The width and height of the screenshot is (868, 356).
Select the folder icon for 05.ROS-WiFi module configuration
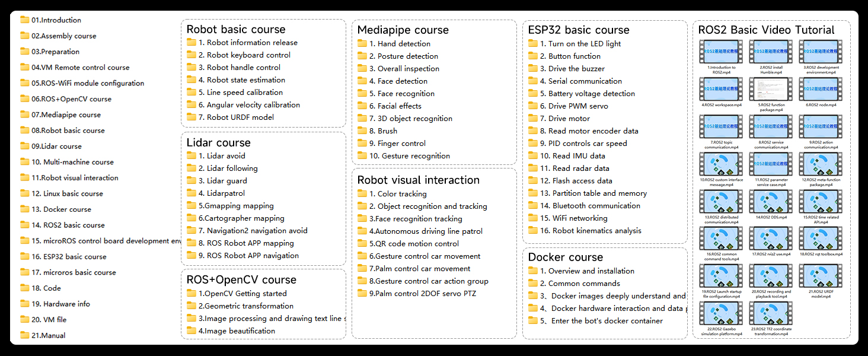click(25, 82)
